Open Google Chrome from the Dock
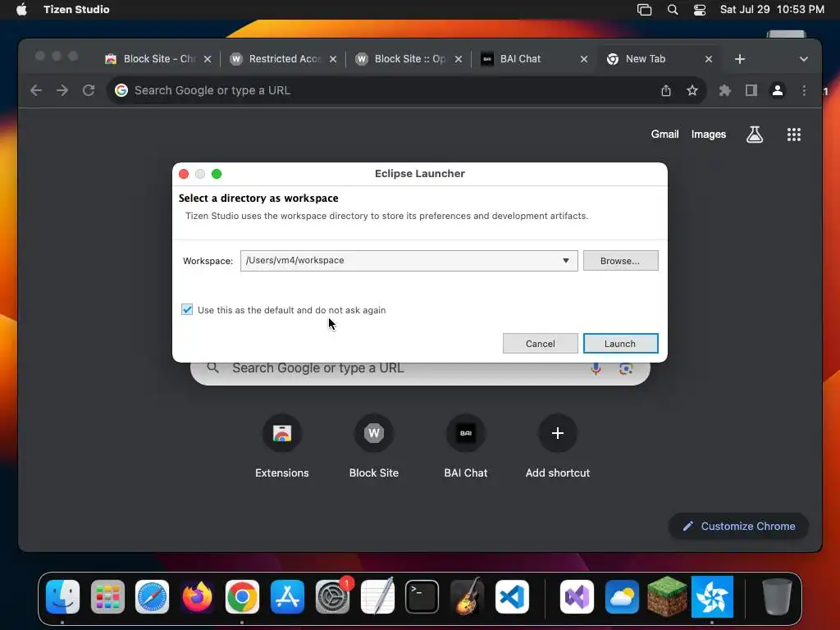The width and height of the screenshot is (840, 630). [242, 596]
